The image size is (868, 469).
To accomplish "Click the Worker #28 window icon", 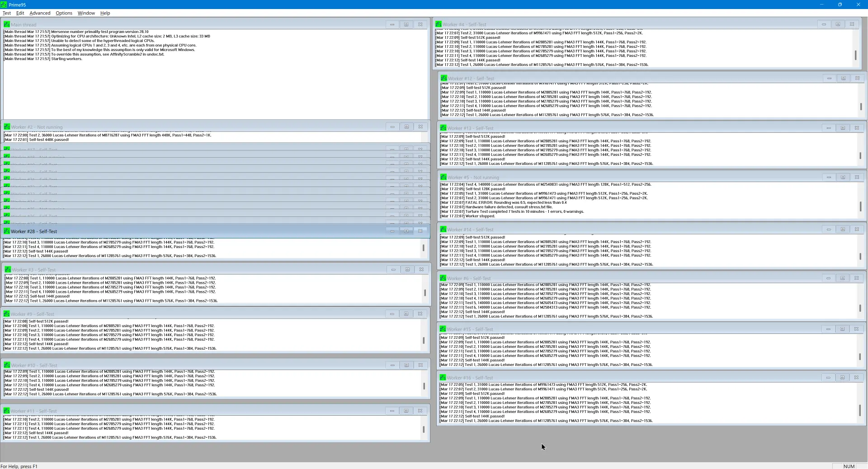I will pos(7,231).
